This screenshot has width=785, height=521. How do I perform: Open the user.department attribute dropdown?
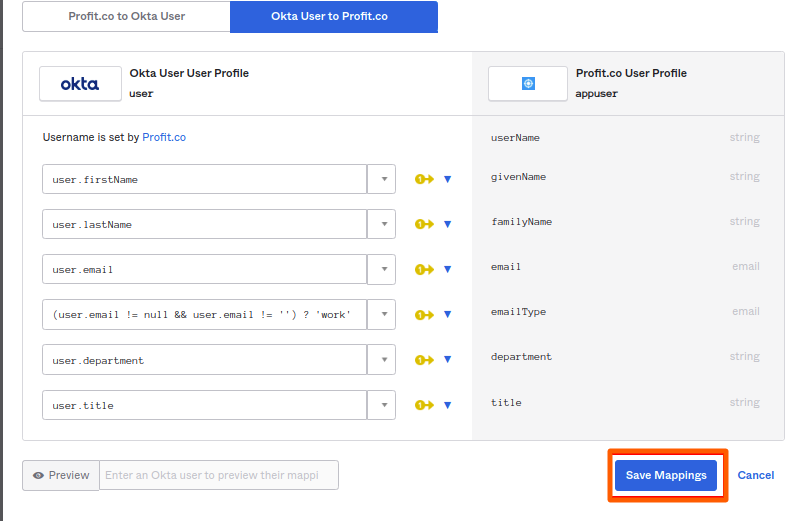tap(382, 360)
